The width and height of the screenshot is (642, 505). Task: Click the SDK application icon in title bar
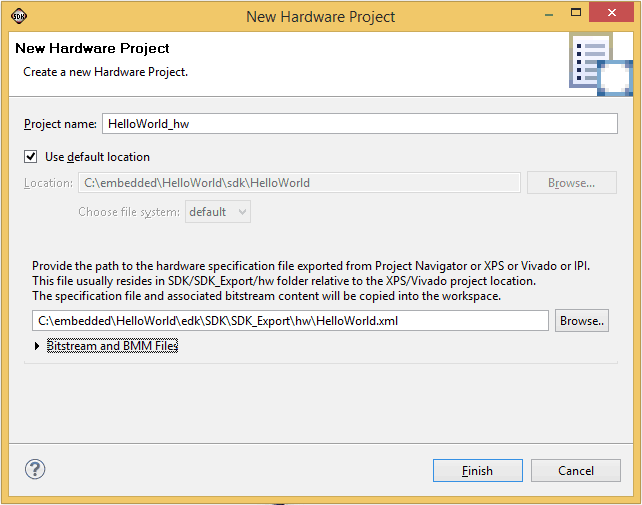(x=19, y=16)
